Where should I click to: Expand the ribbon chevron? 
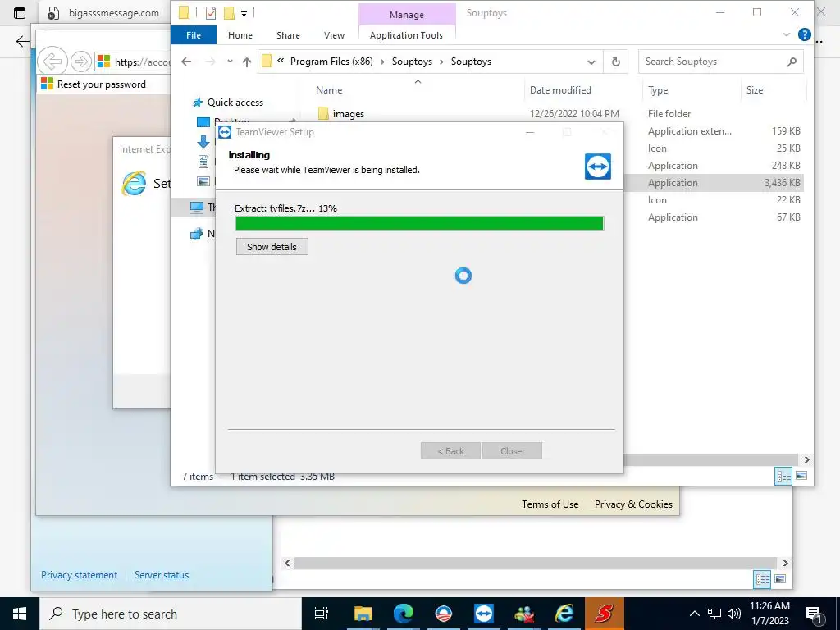tap(787, 34)
